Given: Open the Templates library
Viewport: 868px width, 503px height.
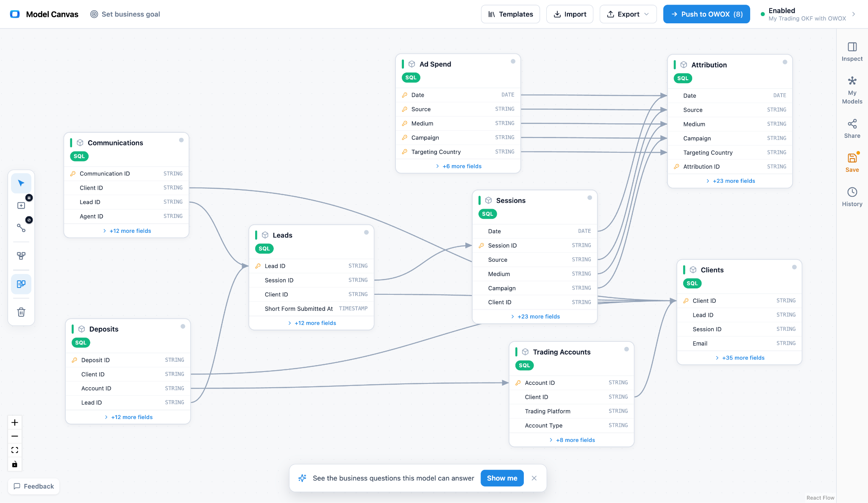Looking at the screenshot, I should (510, 14).
